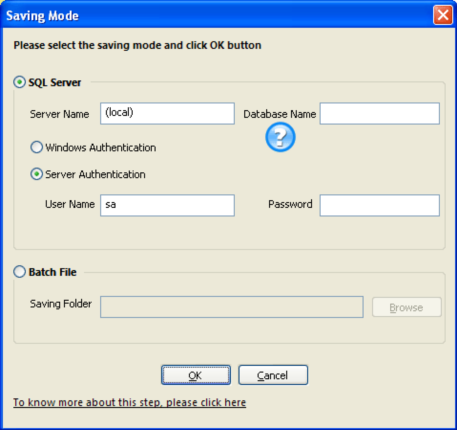Cancel the saving mode selection
The height and width of the screenshot is (430, 457).
coord(273,375)
